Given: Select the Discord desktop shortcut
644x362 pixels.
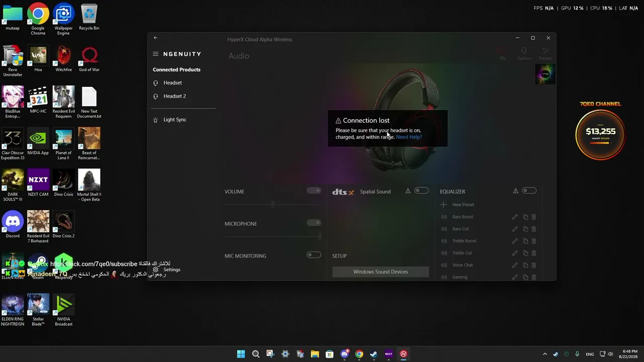Looking at the screenshot, I should 13,224.
